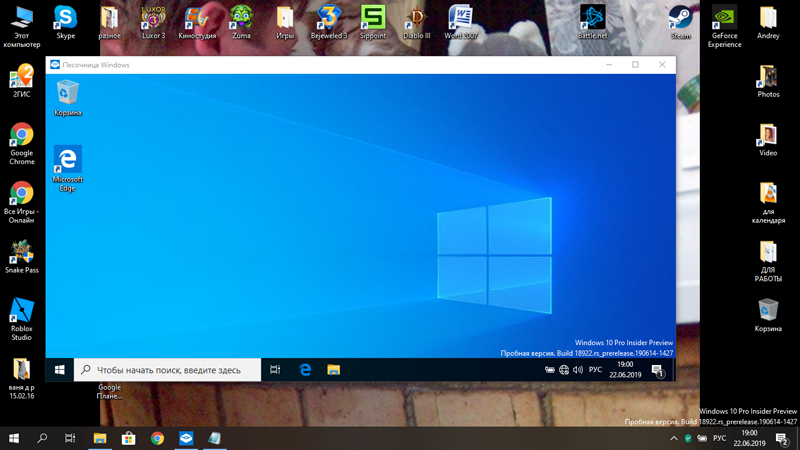Open File Explorer in the sandbox taskbar
800x450 pixels.
[333, 370]
